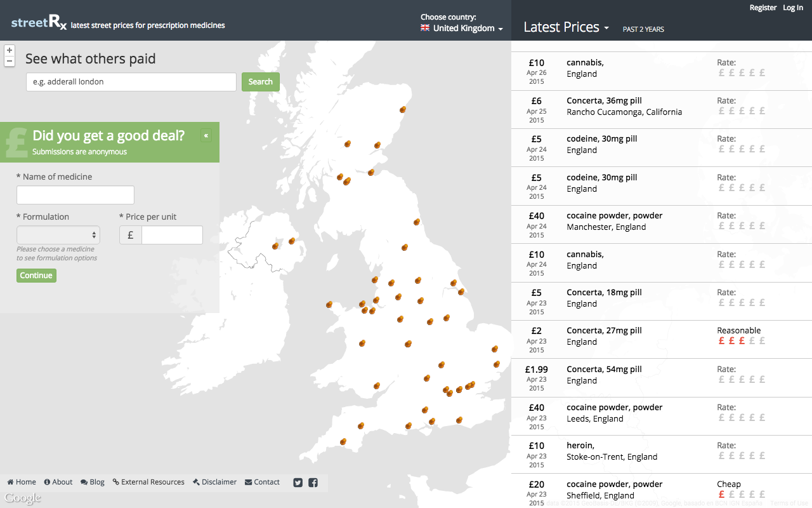Select the 'Rancho Cucamonga, California' location text
This screenshot has height=508, width=812.
[624, 112]
